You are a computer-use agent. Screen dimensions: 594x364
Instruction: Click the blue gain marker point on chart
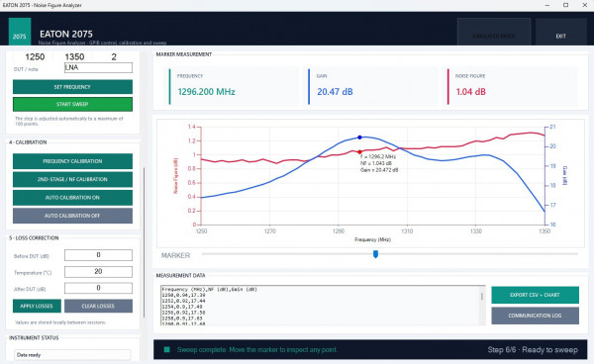tap(359, 137)
